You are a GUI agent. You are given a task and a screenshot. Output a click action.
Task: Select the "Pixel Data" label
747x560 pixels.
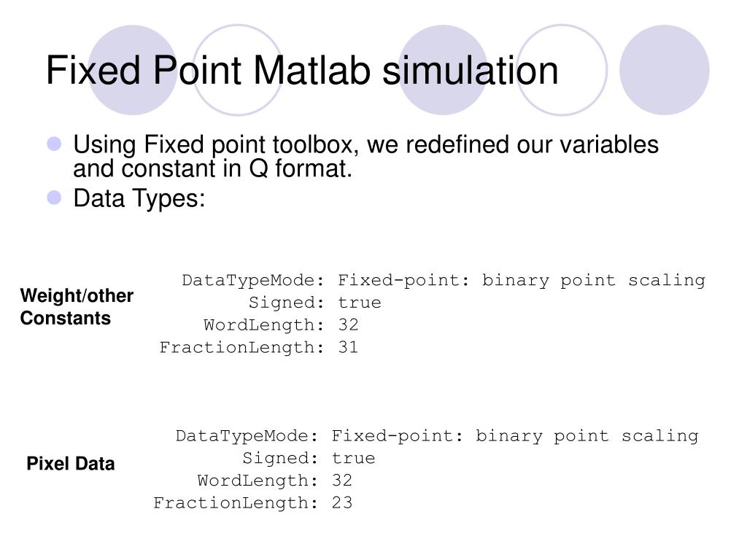[71, 464]
